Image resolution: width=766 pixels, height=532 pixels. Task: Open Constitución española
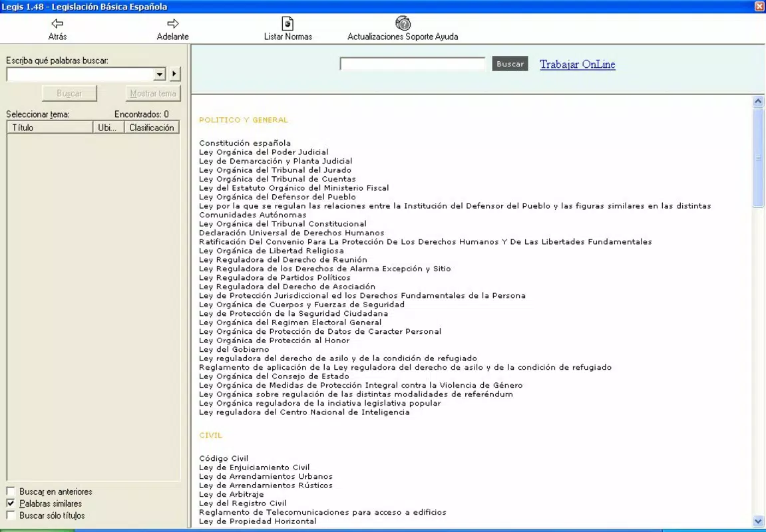(245, 143)
